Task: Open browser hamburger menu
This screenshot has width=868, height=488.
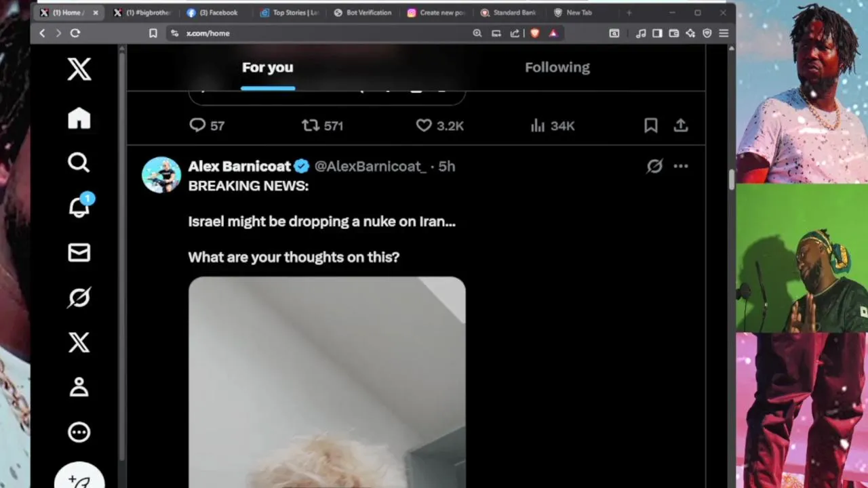Action: (x=724, y=33)
